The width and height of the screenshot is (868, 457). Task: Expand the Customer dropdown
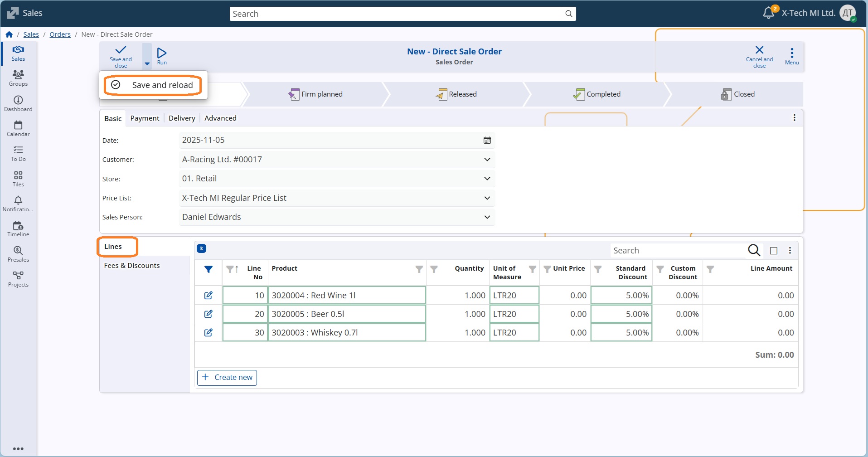487,160
